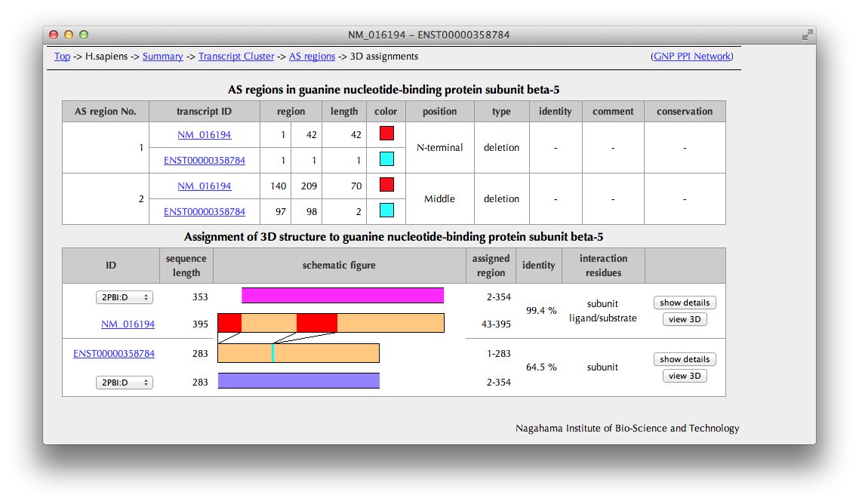Screen dimensions: 859x504
Task: Click the cyan marker in the ENST00000358784 schematic
Action: coord(272,353)
